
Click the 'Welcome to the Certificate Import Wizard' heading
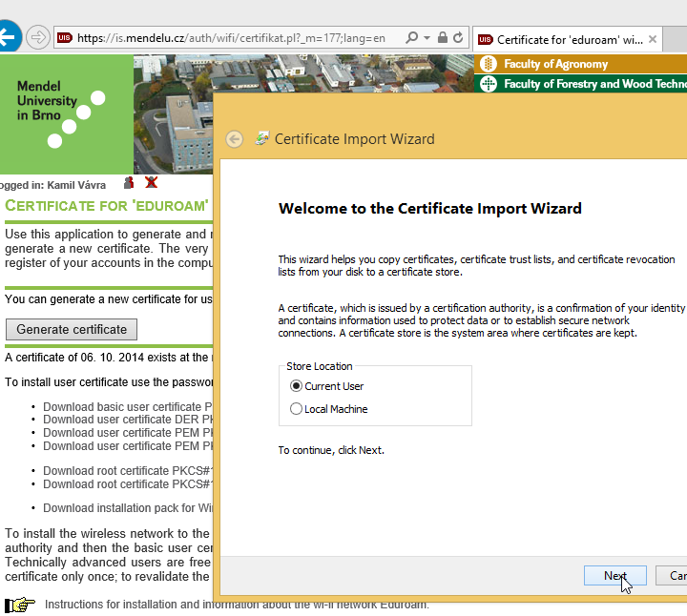click(x=429, y=209)
